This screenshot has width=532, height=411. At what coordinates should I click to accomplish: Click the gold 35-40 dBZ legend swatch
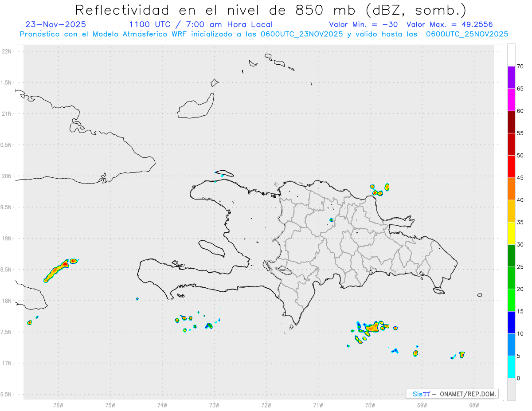point(511,211)
